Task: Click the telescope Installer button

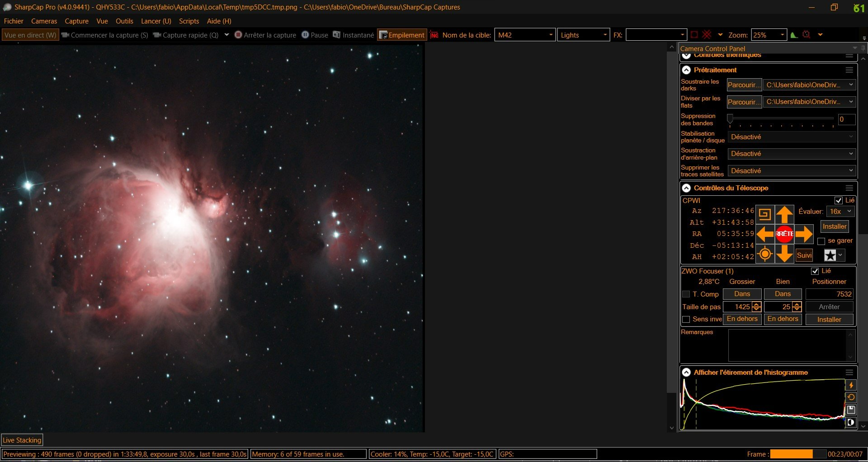Action: (835, 226)
